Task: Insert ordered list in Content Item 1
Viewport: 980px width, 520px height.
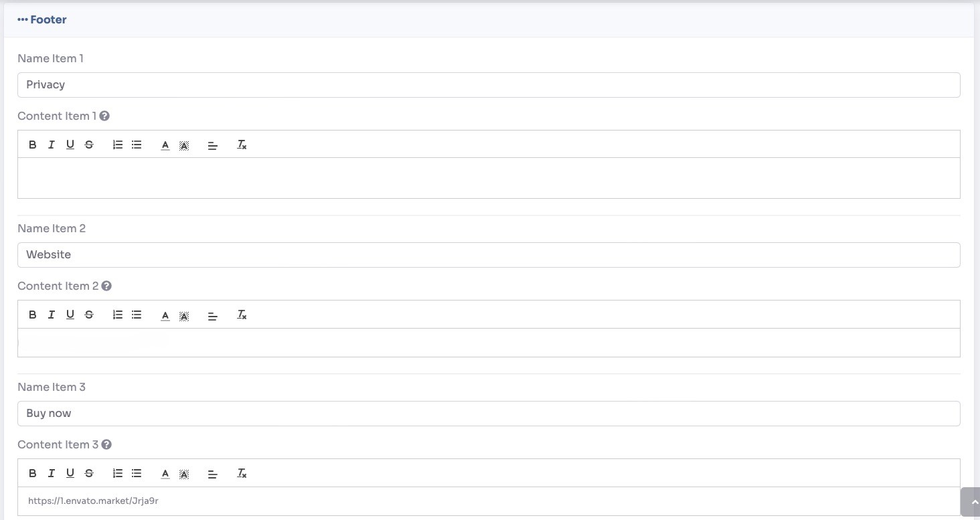Action: (x=118, y=145)
